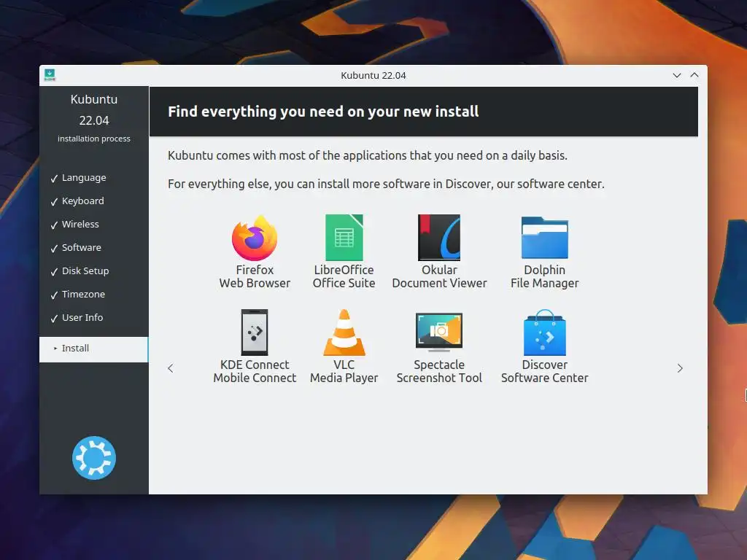Click the 'Kubuntu comes with most' sentence
The width and height of the screenshot is (747, 560).
[368, 156]
